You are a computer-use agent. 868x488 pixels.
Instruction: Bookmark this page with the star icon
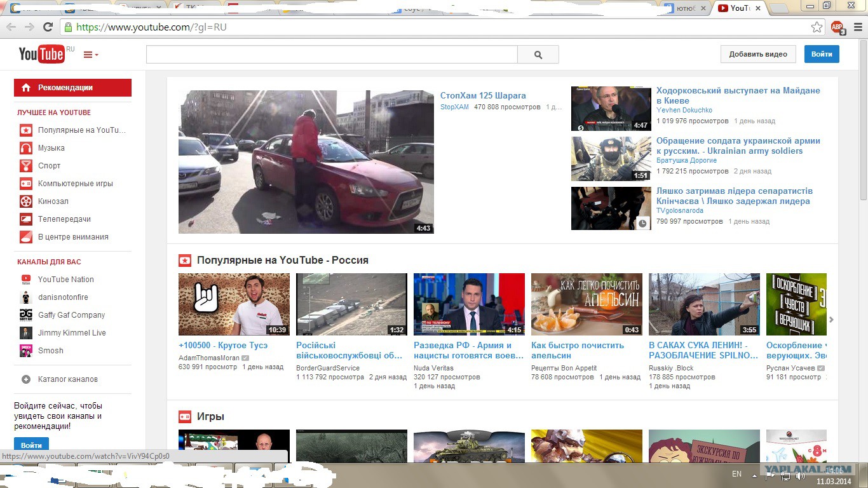click(817, 27)
